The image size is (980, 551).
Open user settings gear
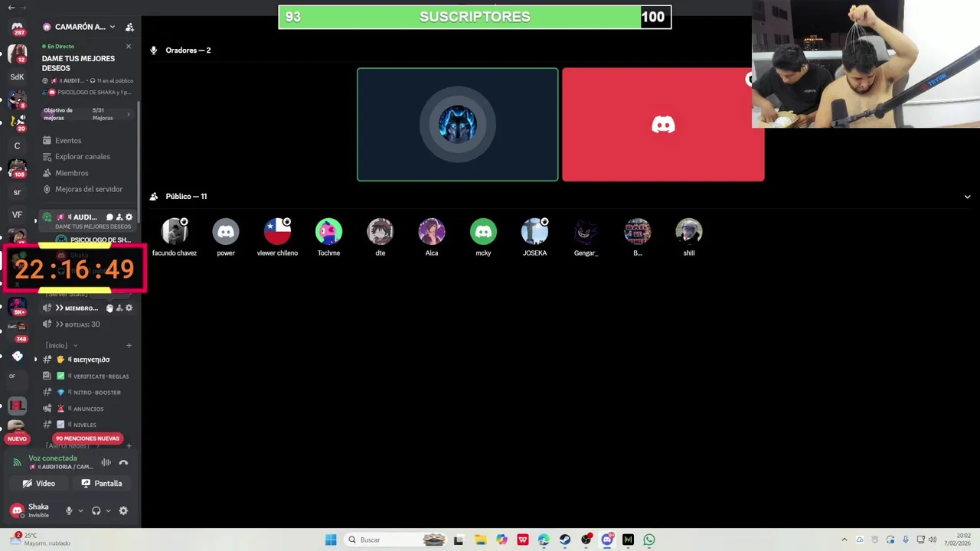[x=123, y=510]
